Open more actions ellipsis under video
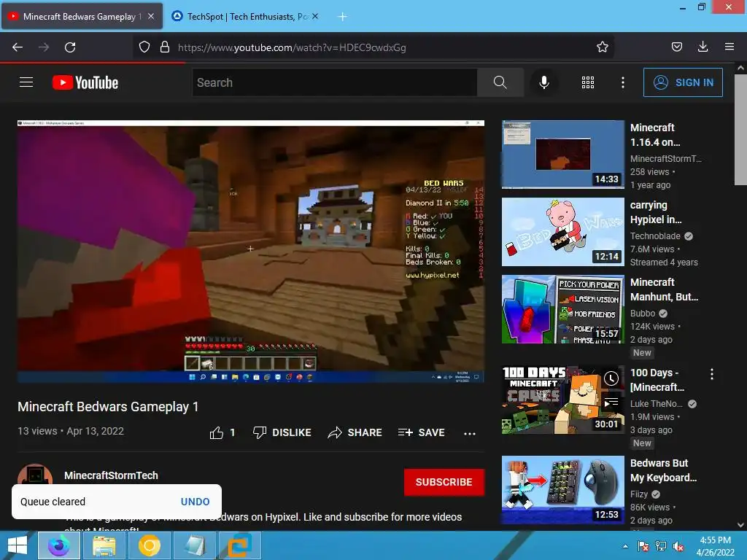 (x=470, y=433)
